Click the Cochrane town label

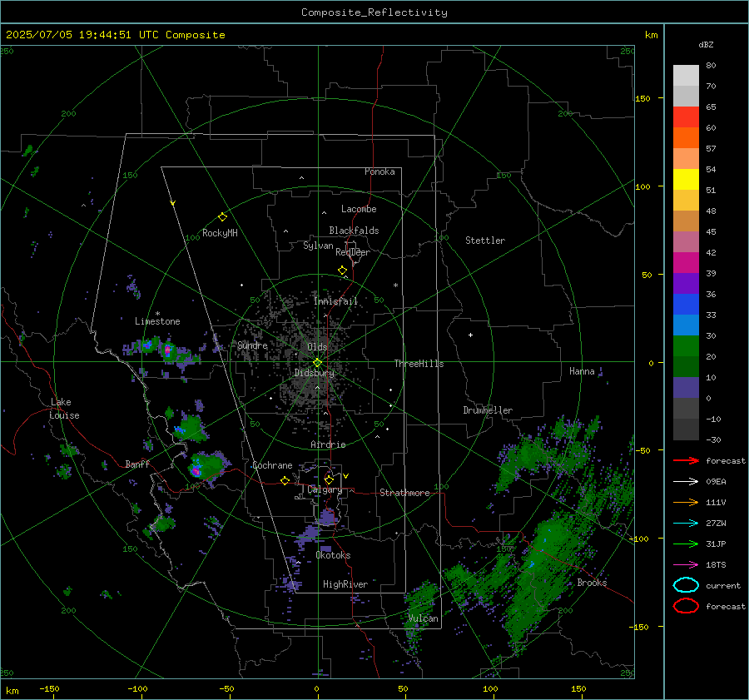[x=272, y=465]
